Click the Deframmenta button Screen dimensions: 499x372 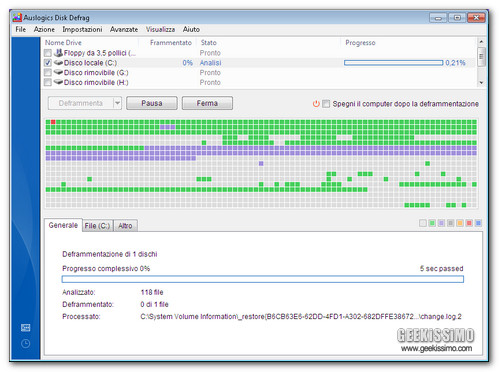[x=81, y=103]
